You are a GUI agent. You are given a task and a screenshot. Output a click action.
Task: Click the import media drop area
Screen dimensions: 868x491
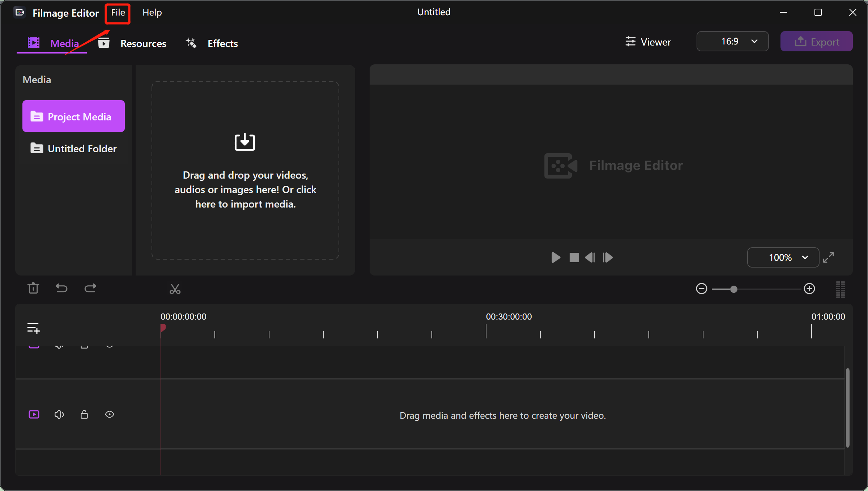pos(245,170)
